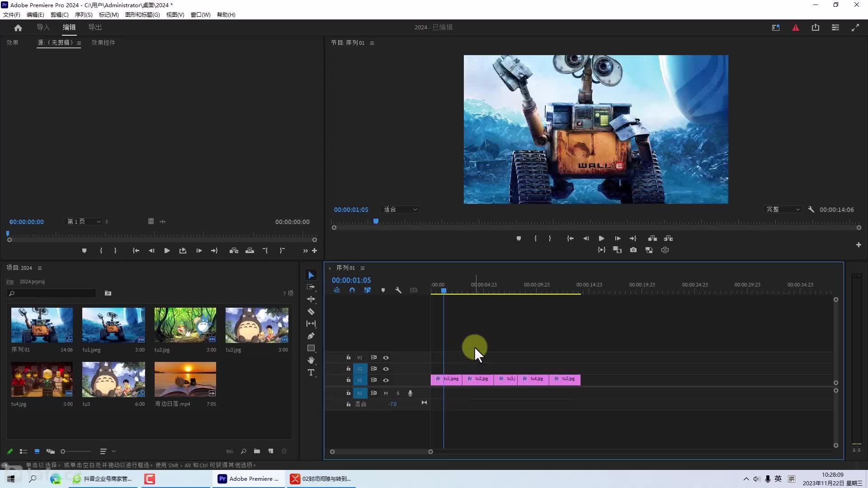Open the source panel menu

(x=79, y=43)
